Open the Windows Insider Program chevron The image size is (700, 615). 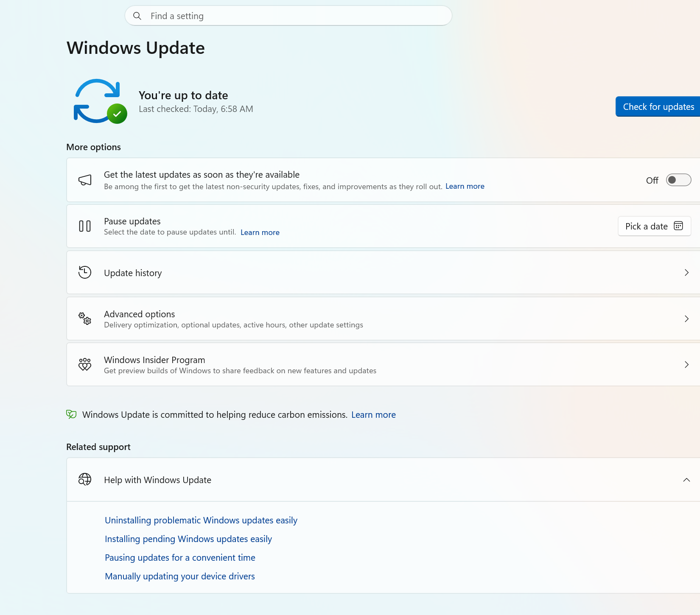[686, 365]
